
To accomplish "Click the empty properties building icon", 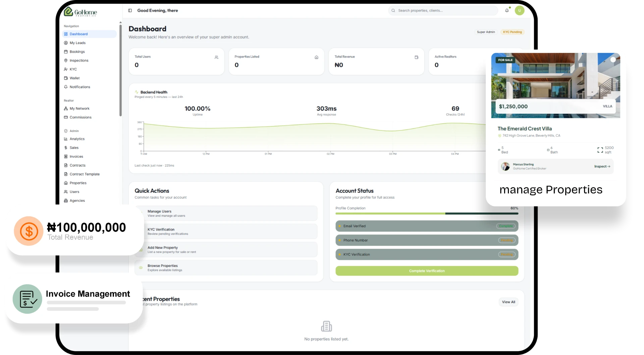I will click(x=326, y=326).
